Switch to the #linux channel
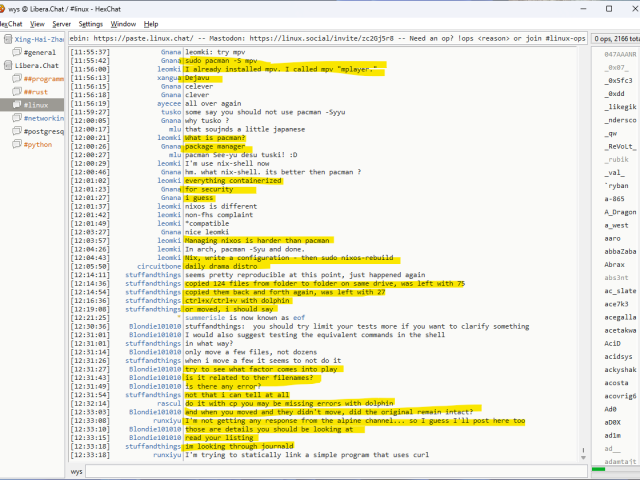Image resolution: width=640 pixels, height=480 pixels. (x=38, y=104)
